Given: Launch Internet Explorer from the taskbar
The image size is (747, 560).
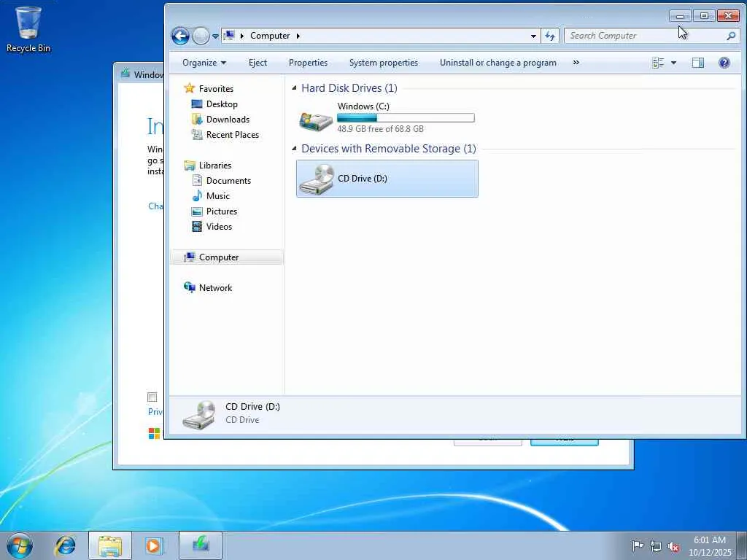Looking at the screenshot, I should [x=65, y=545].
